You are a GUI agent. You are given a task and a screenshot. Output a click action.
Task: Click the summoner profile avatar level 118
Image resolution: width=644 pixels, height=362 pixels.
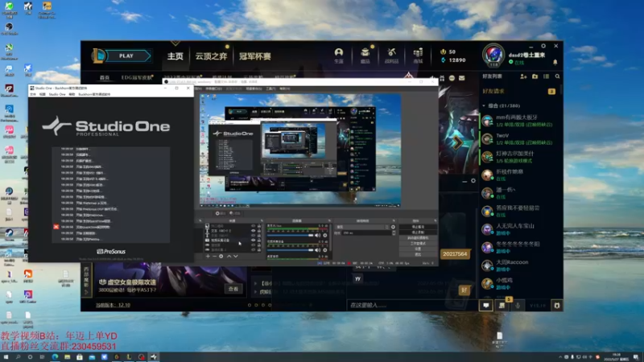(493, 55)
